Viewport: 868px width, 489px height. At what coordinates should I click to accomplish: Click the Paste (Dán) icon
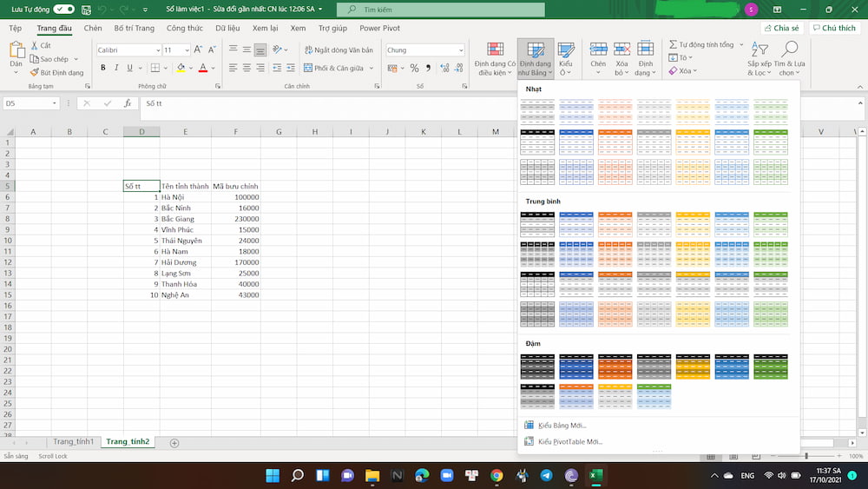[16, 51]
